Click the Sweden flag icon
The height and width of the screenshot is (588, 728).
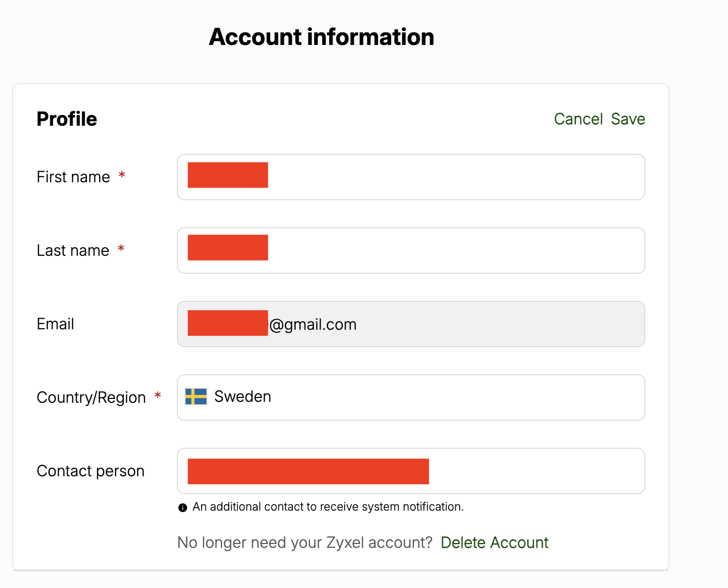(196, 397)
